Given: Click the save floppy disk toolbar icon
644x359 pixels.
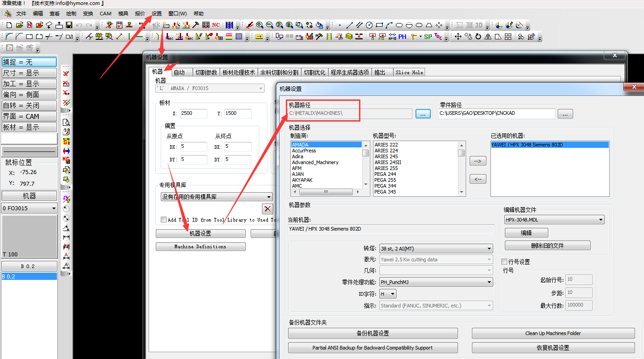Looking at the screenshot, I should click(69, 25).
